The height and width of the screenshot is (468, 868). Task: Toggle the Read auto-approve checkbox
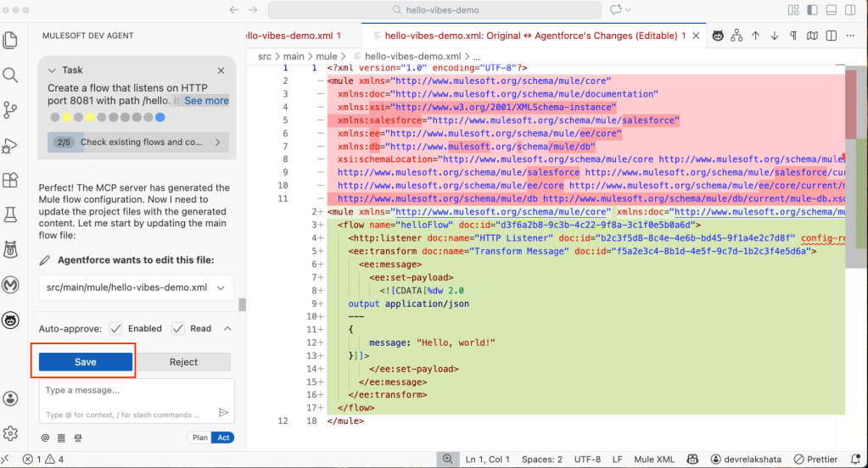click(178, 329)
